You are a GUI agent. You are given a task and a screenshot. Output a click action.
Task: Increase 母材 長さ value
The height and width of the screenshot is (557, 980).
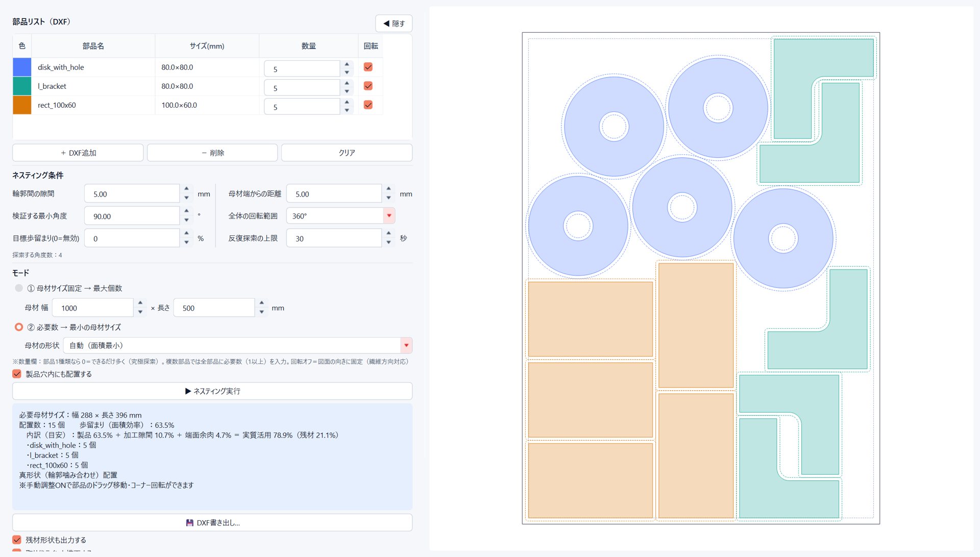tap(262, 303)
